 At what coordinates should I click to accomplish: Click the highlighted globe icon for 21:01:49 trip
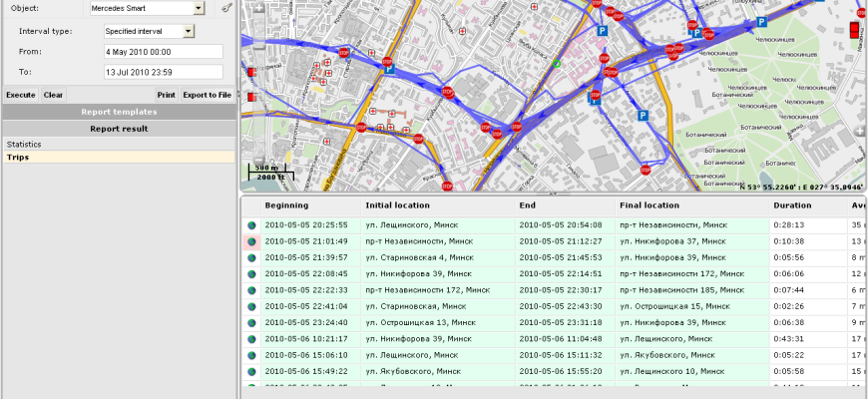coord(251,241)
